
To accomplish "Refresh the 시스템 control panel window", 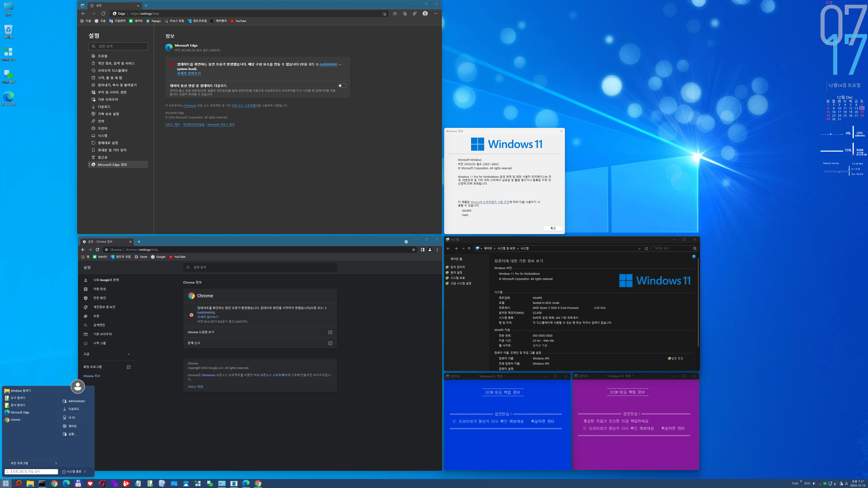I will coord(646,249).
